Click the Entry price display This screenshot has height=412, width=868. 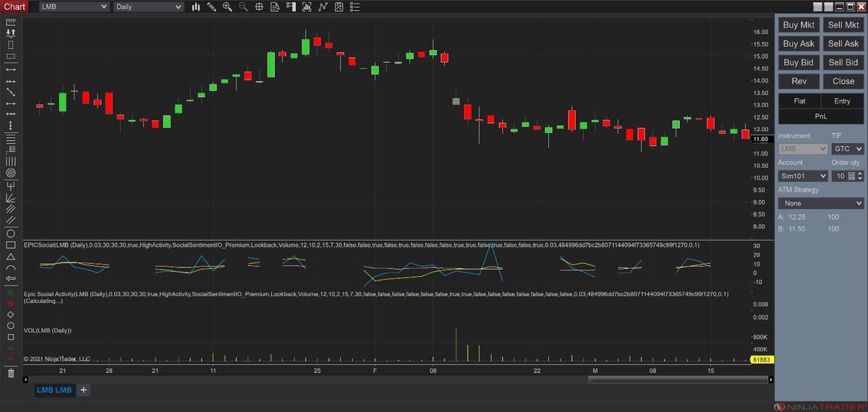tap(843, 101)
